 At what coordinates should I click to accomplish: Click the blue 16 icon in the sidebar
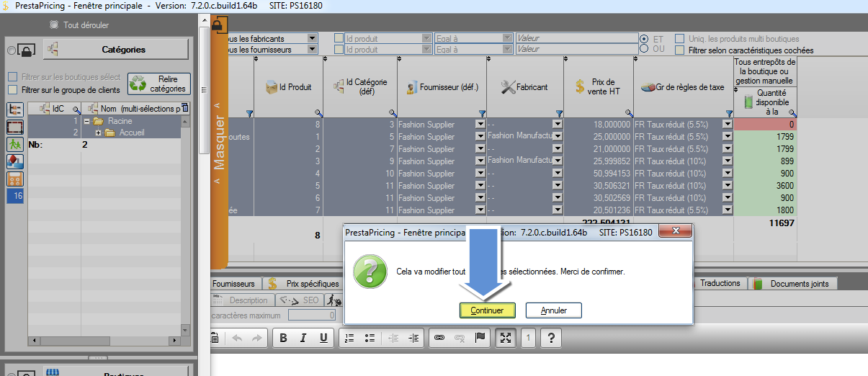pyautogui.click(x=15, y=195)
